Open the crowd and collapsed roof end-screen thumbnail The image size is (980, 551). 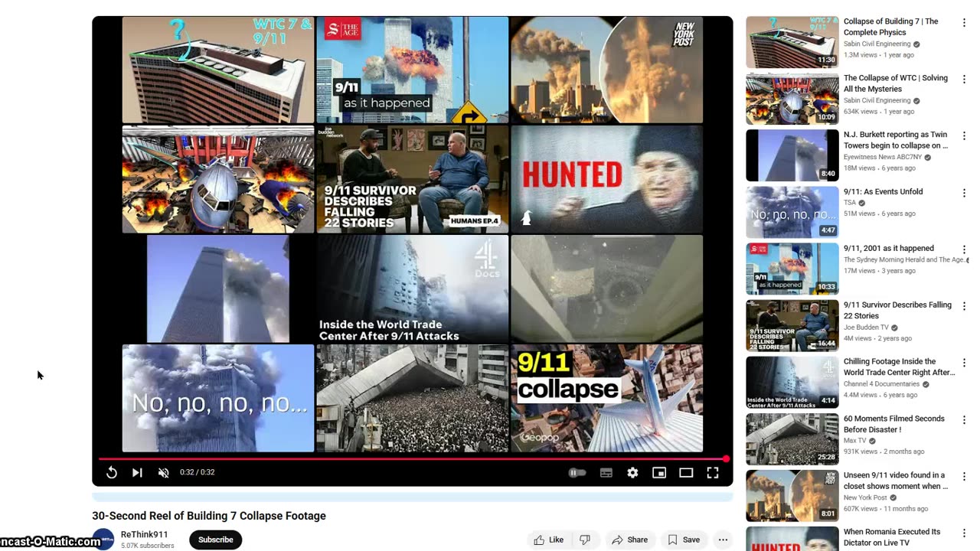click(x=413, y=398)
